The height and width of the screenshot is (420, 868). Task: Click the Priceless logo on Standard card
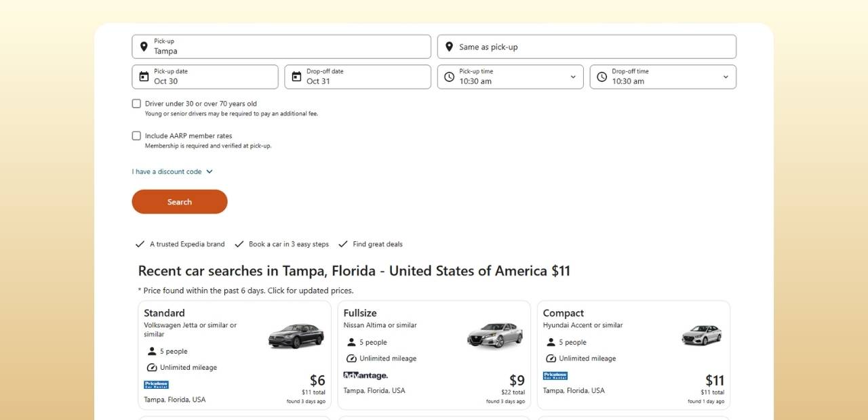tap(157, 385)
